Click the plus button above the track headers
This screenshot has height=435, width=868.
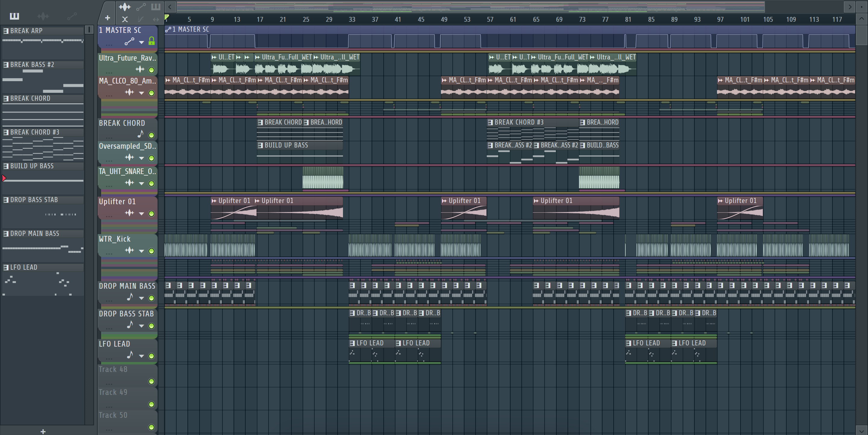tap(108, 18)
